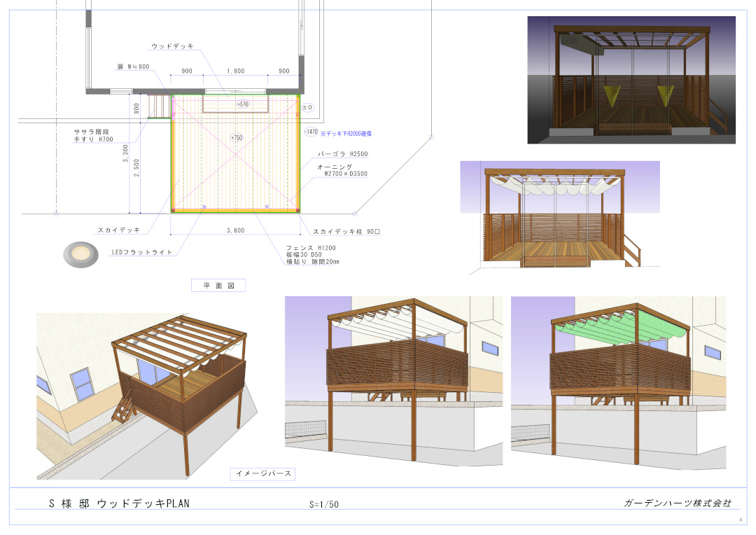Click the ササラ階段 label
The width and height of the screenshot is (756, 535).
[92, 132]
